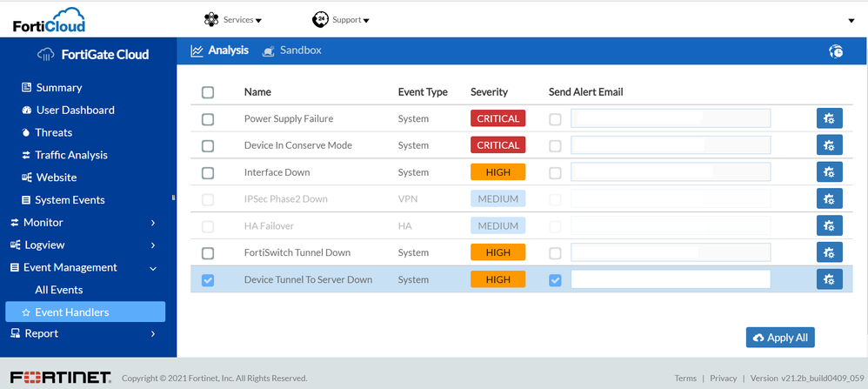The width and height of the screenshot is (868, 389).
Task: Open gear settings for Device In Conserve Mode
Action: pos(829,145)
